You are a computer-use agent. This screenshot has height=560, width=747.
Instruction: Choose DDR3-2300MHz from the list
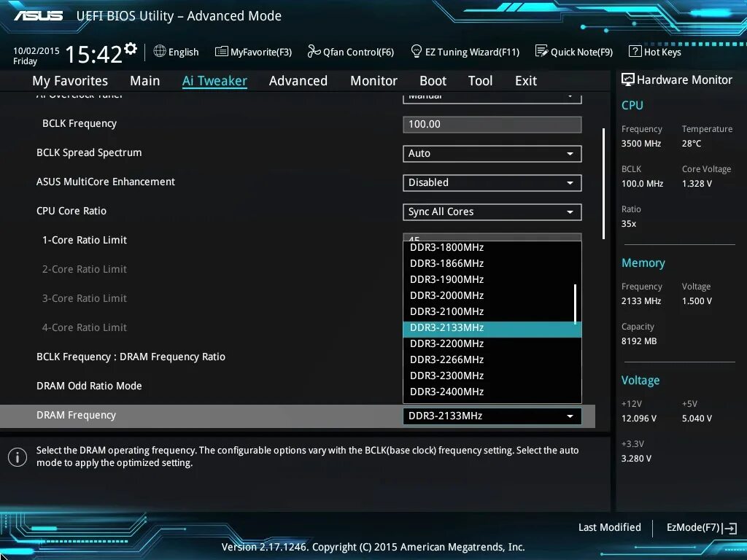click(492, 376)
